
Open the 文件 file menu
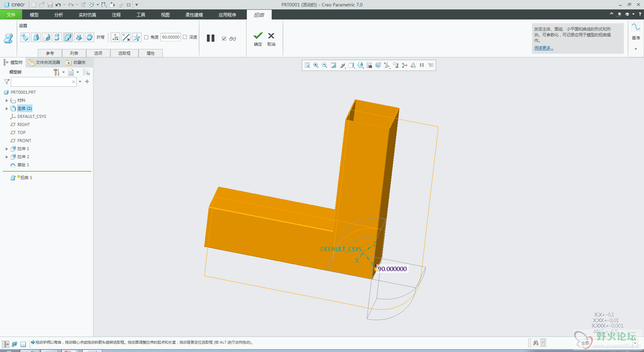click(x=11, y=15)
